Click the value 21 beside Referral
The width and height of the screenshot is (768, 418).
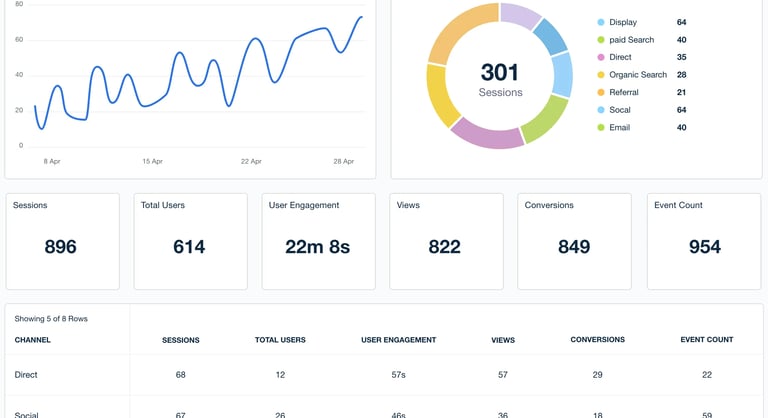[681, 92]
